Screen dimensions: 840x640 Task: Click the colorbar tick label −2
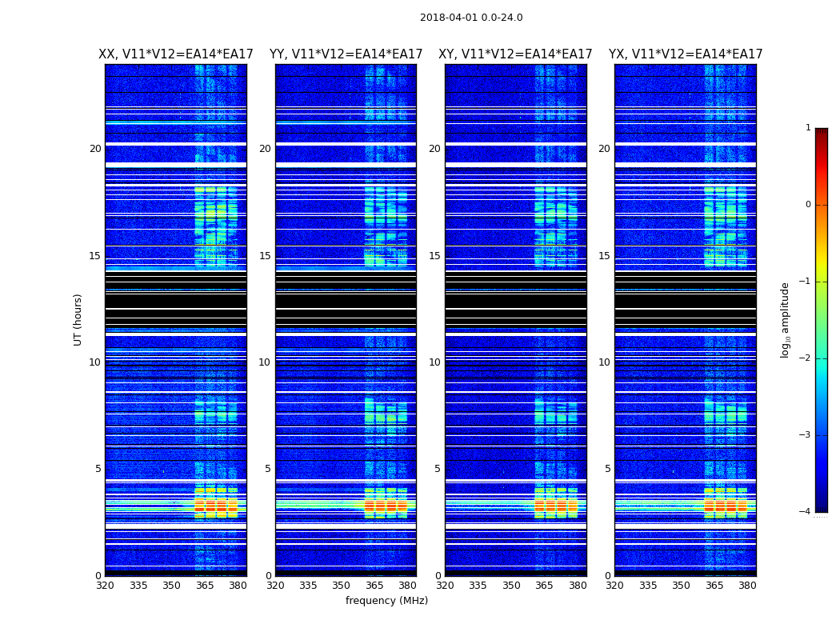[x=806, y=358]
